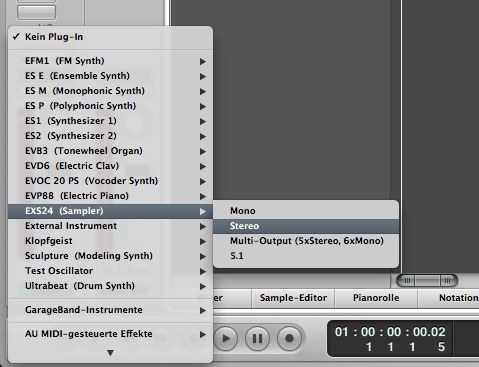This screenshot has width=479, height=367.
Task: Open External Instrument submenu
Action: coord(110,226)
